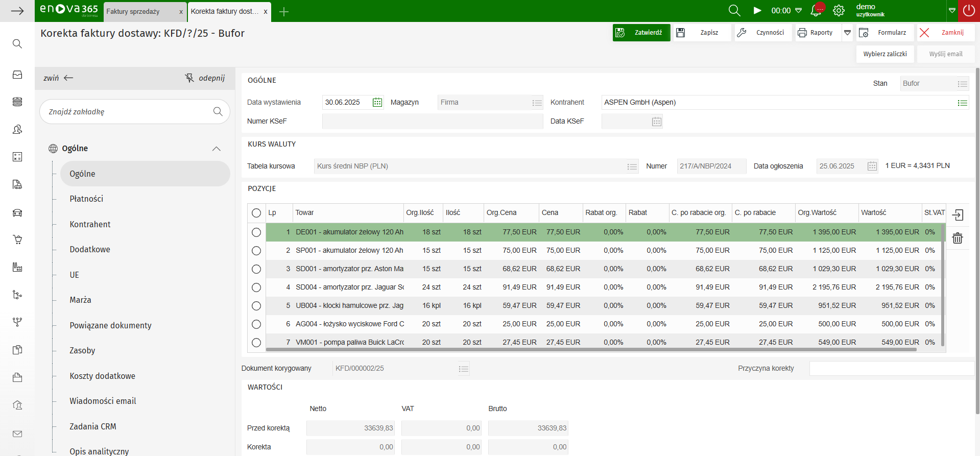Click the add-row icon beside positions table
This screenshot has width=980, height=456.
(x=958, y=215)
